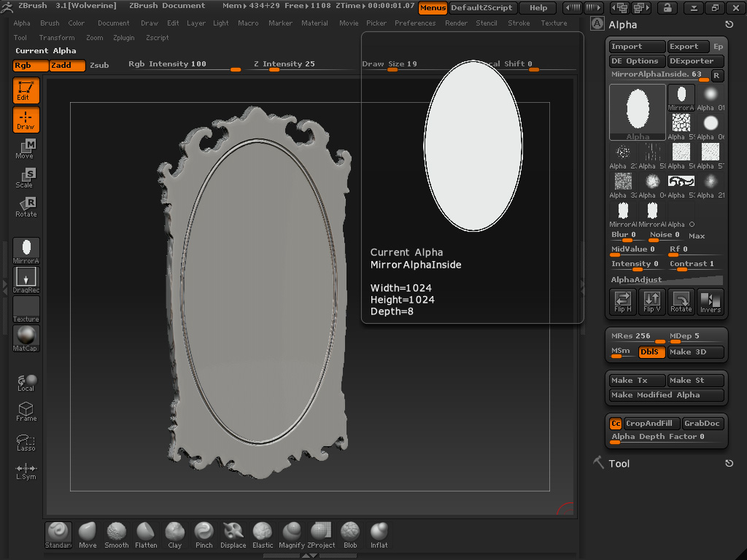The height and width of the screenshot is (560, 747).
Task: Click the Tool palette dock icon
Action: click(x=729, y=463)
